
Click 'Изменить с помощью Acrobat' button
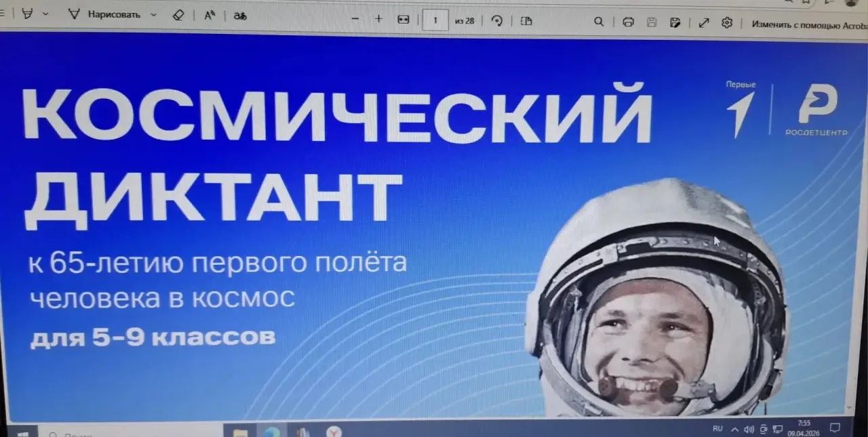[809, 24]
